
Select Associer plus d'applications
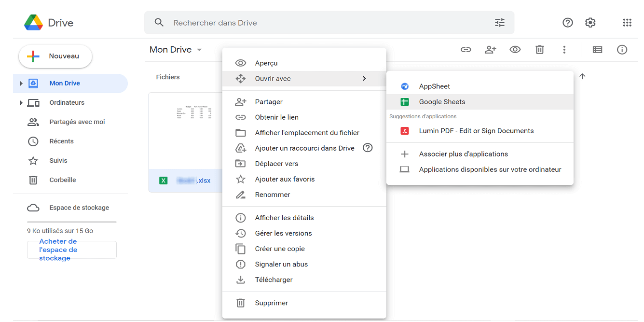(x=480, y=154)
